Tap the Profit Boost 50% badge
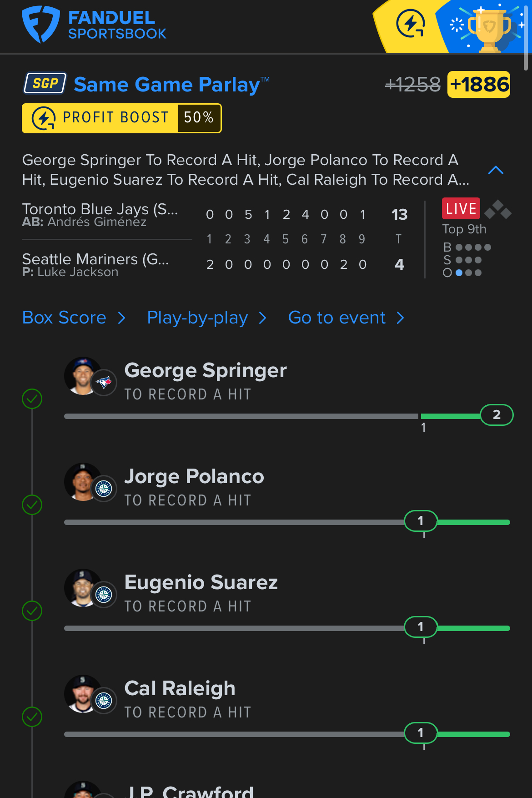This screenshot has width=532, height=798. 122,118
